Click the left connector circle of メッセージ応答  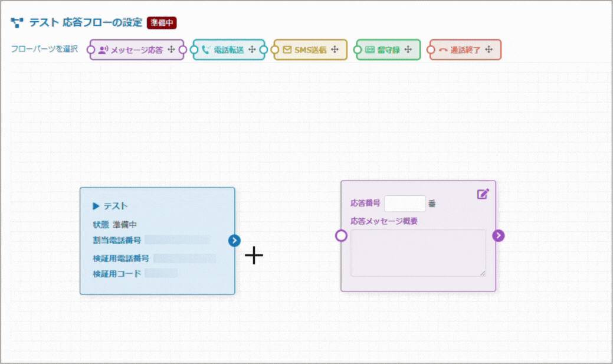[91, 50]
